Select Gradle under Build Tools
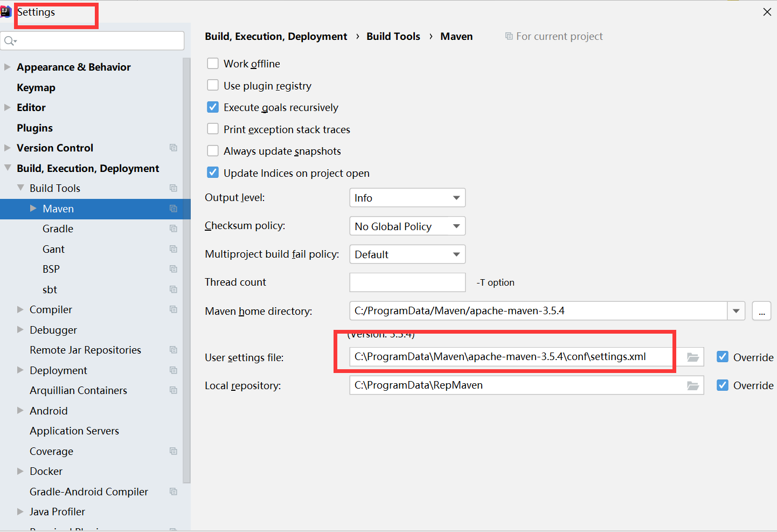 [58, 229]
